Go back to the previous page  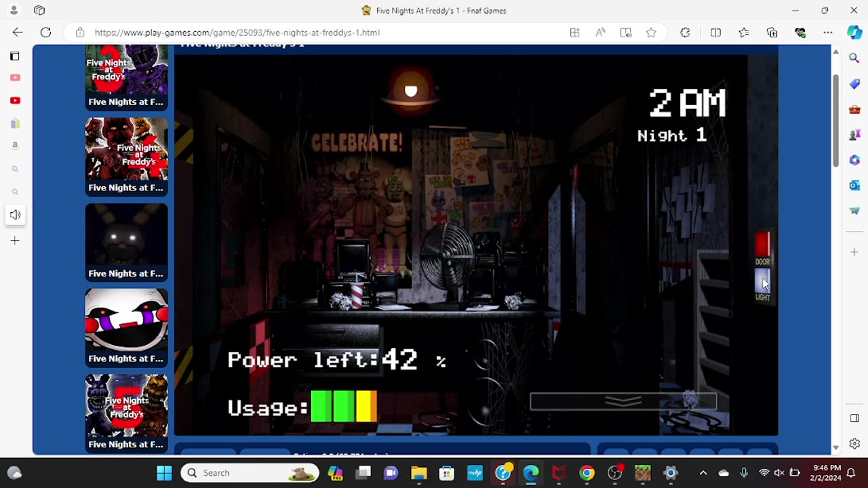click(x=18, y=33)
